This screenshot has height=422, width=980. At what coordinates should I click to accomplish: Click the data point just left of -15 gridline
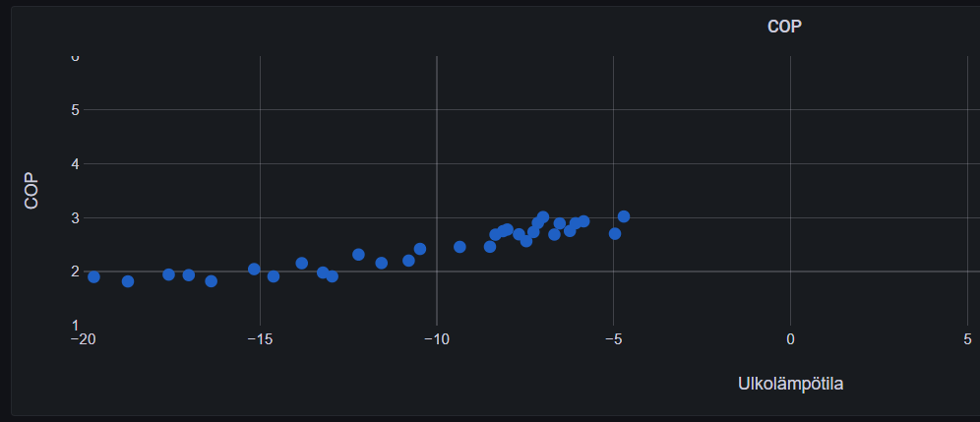(x=254, y=270)
